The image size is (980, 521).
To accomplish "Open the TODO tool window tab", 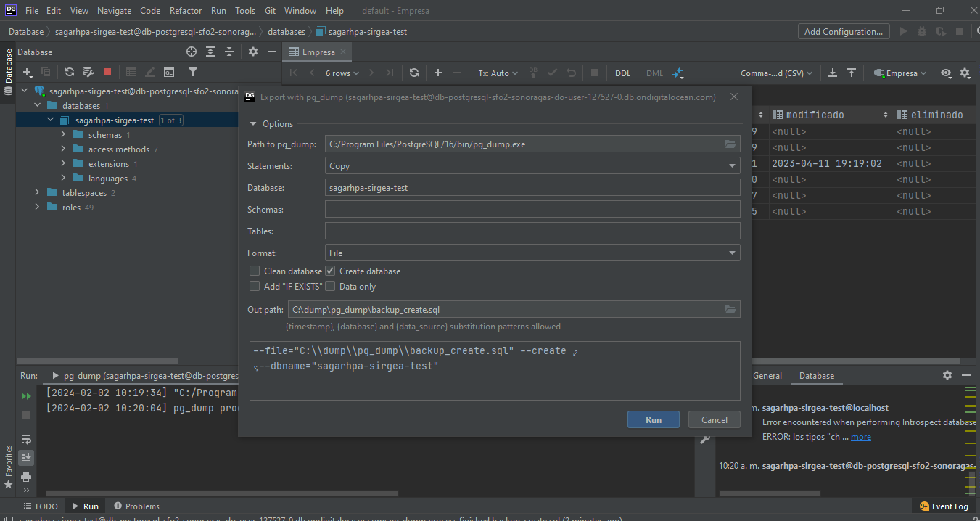I will pyautogui.click(x=41, y=506).
